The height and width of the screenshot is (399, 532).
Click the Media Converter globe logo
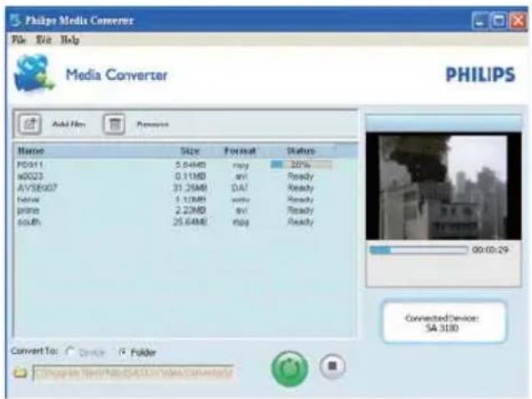point(33,73)
